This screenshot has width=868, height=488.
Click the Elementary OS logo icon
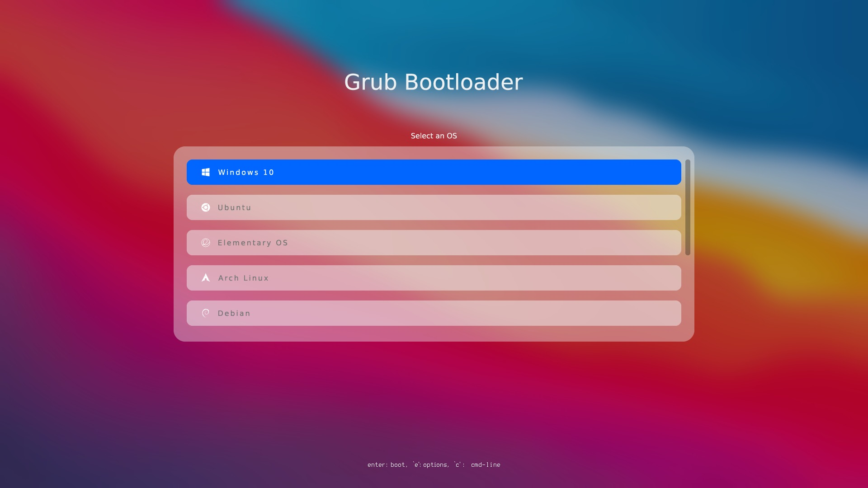[206, 243]
